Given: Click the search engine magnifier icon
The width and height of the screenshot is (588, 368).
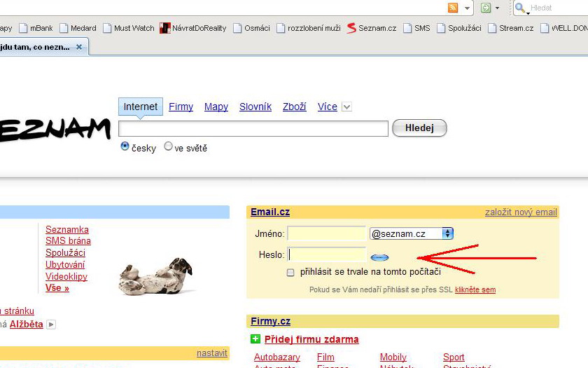Looking at the screenshot, I should pos(520,8).
